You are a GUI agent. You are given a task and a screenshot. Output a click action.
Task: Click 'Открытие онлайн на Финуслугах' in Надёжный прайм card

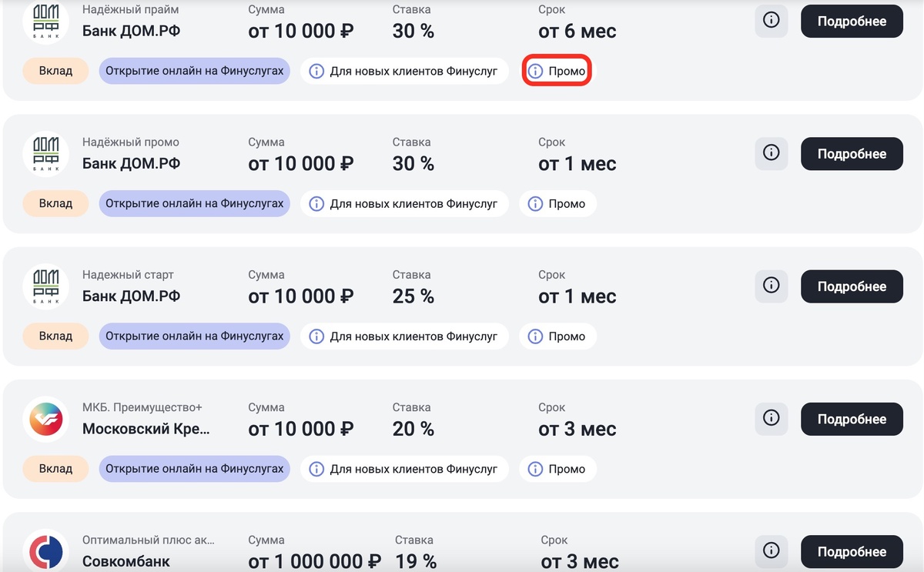click(x=195, y=71)
